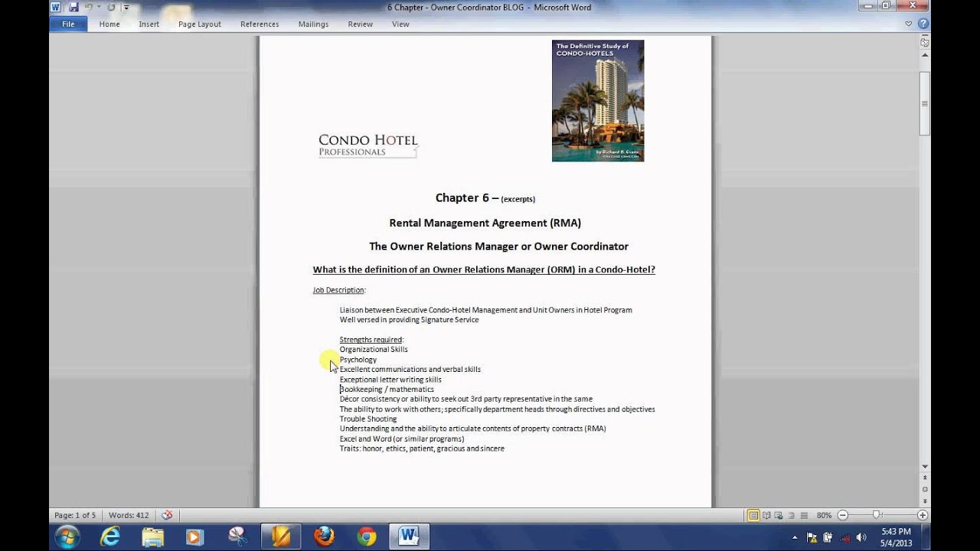The width and height of the screenshot is (980, 551).
Task: Switch to Outline view
Action: point(791,515)
